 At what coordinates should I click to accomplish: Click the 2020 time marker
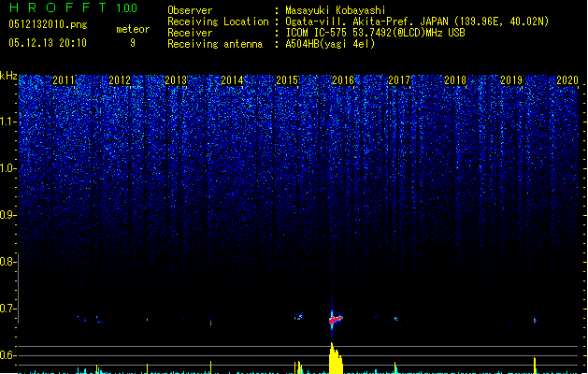tap(567, 80)
